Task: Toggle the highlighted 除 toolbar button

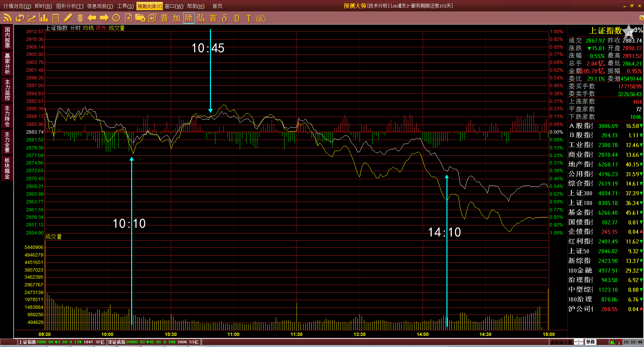Action: (189, 18)
